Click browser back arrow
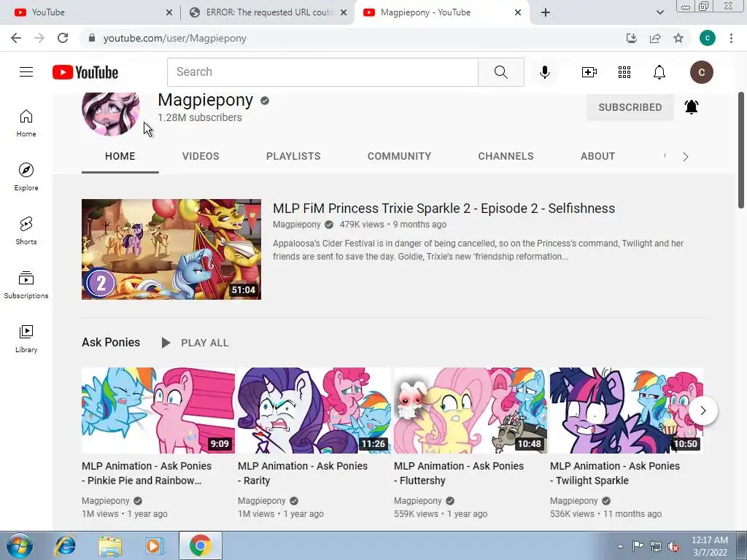The height and width of the screenshot is (560, 747). (x=16, y=38)
